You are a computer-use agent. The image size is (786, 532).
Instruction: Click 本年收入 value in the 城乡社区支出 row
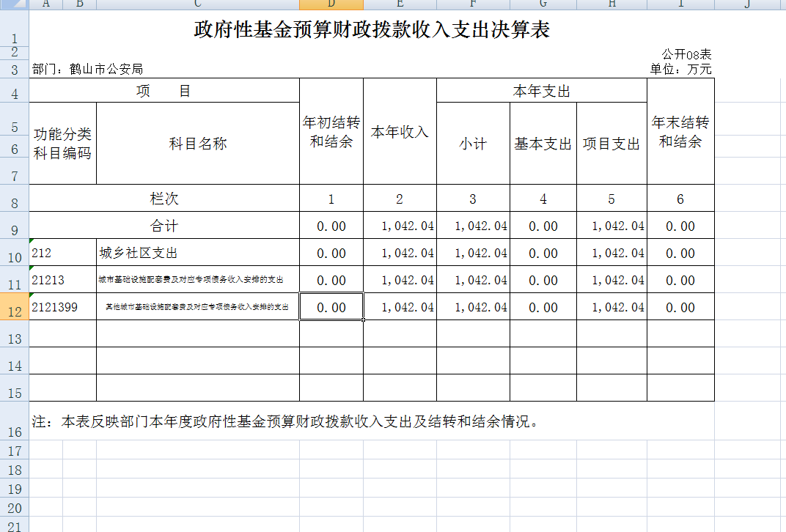[x=400, y=253]
